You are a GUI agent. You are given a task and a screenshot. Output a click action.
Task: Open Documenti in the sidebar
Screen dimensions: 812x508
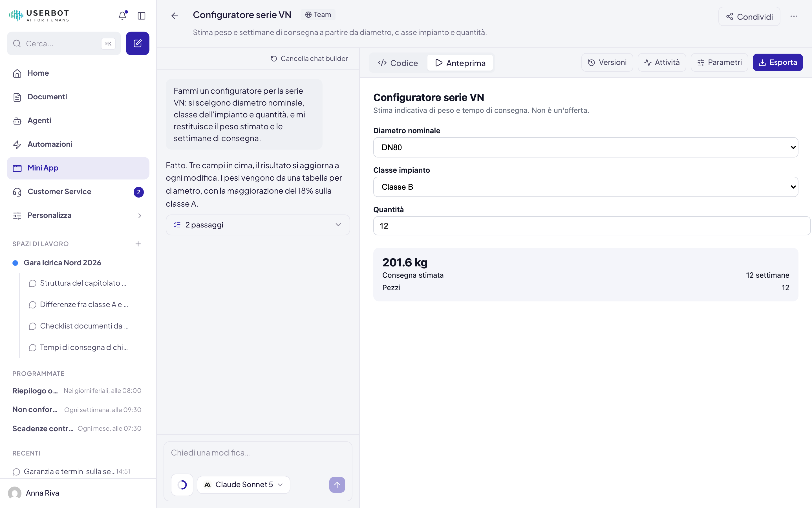pos(78,97)
